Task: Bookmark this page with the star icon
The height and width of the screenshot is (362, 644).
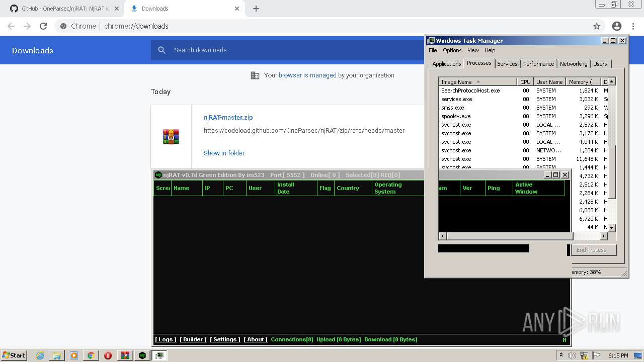Action: point(597,26)
